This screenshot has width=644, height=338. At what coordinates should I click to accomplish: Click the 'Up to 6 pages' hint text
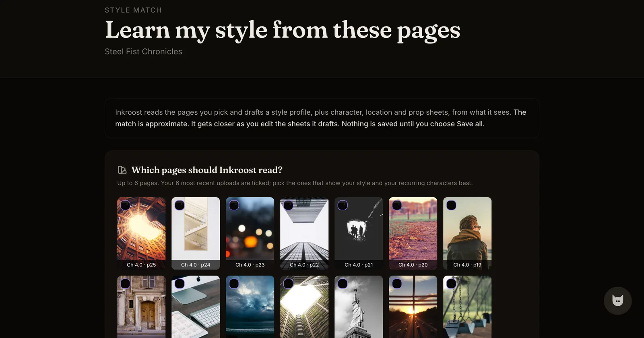(295, 183)
